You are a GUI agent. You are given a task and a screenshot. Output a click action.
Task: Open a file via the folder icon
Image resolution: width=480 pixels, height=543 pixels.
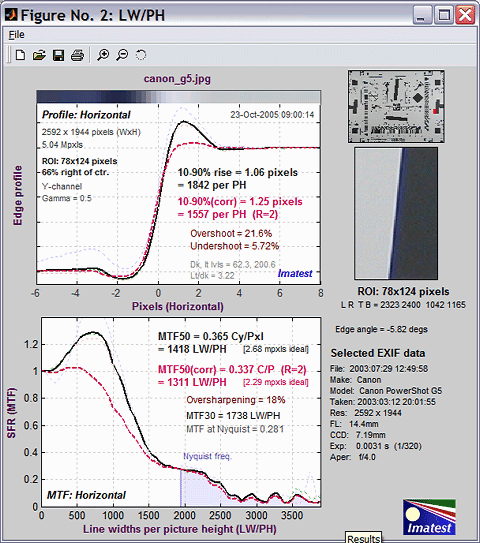pos(39,55)
